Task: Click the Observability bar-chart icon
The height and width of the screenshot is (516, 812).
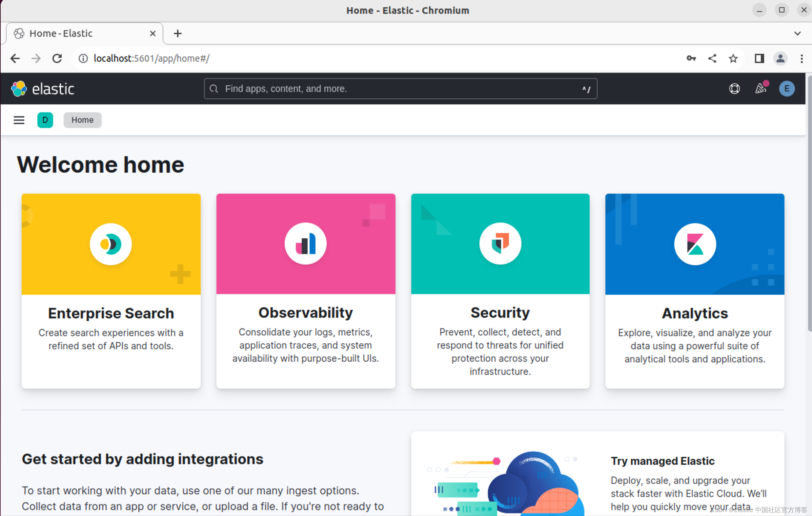Action: (306, 244)
